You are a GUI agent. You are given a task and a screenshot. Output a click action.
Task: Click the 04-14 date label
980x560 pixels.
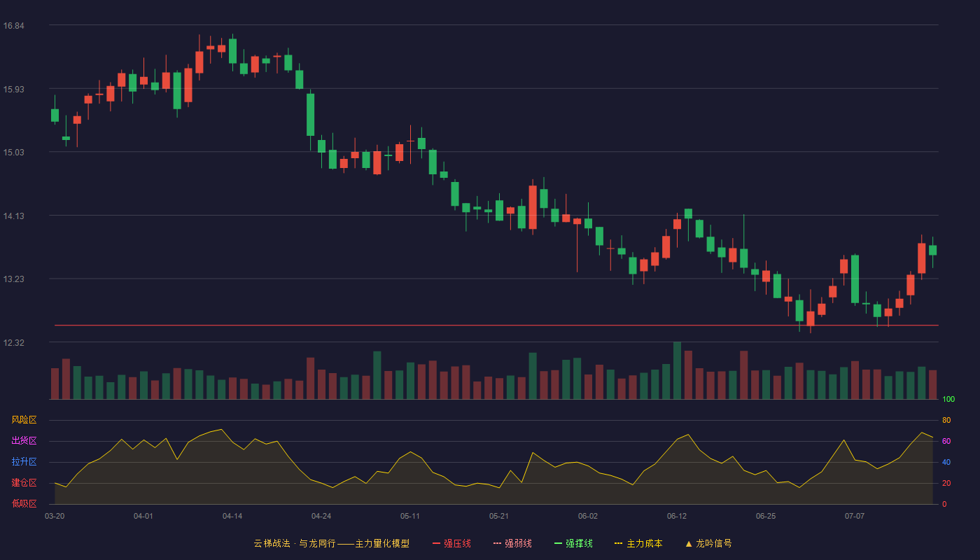232,516
